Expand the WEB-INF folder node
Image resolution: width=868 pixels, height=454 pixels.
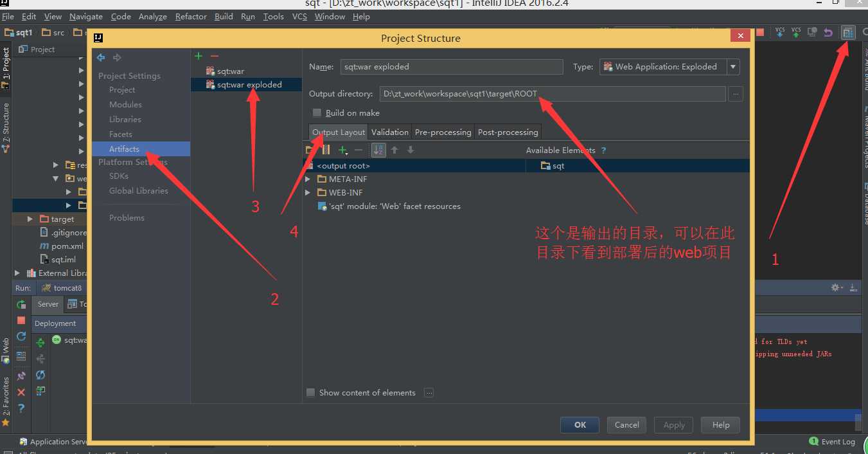pos(308,193)
